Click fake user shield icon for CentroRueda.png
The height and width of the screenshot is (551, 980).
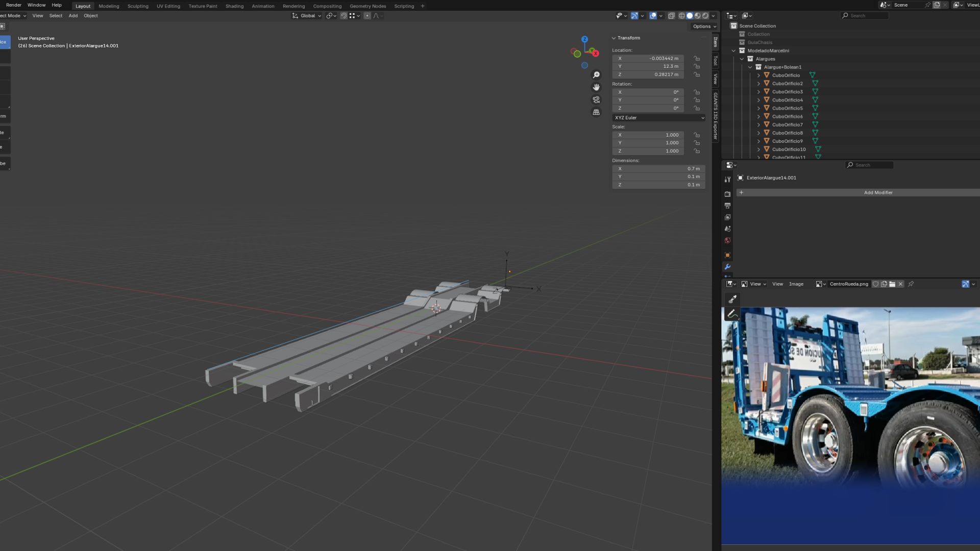(x=875, y=284)
